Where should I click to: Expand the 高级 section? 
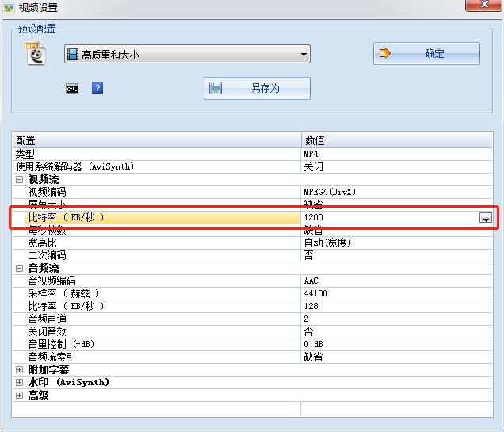19,395
